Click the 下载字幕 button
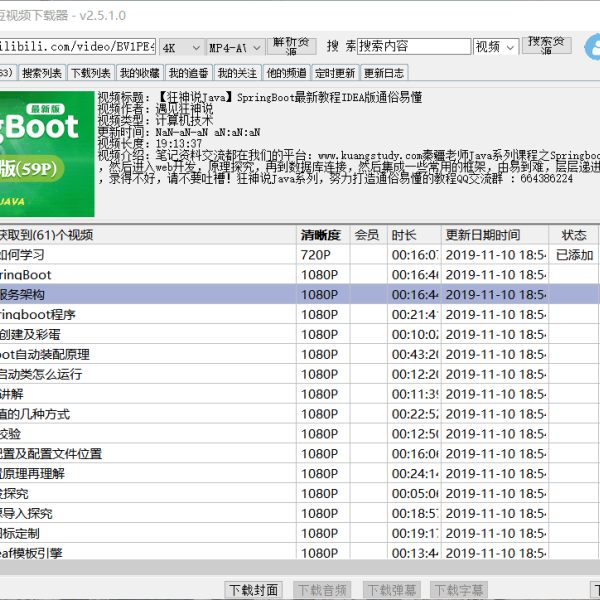This screenshot has width=600, height=600. [459, 590]
